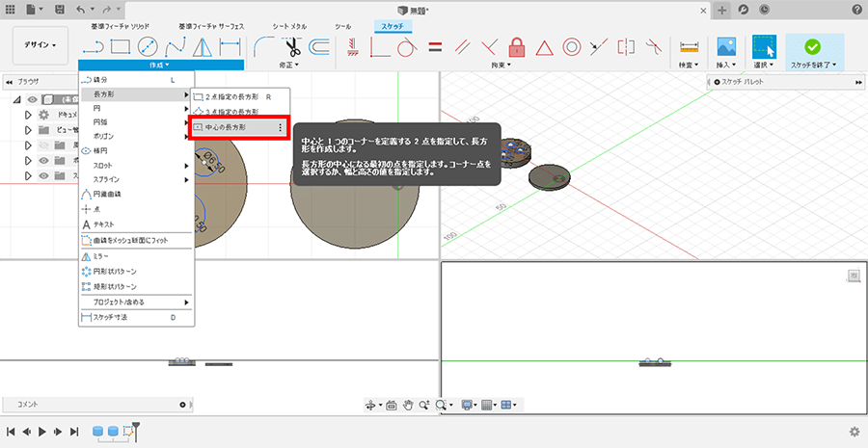Click the equal constraint icon
Screen dimensions: 868x448
click(x=435, y=45)
